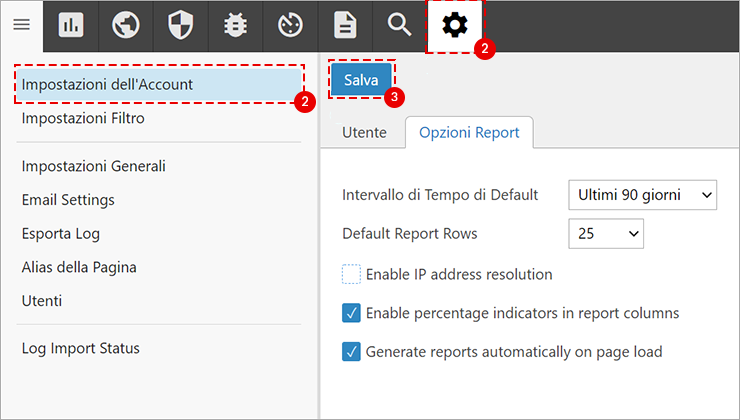Image resolution: width=740 pixels, height=420 pixels.
Task: Open the stopwatch performance icon
Action: [x=290, y=25]
